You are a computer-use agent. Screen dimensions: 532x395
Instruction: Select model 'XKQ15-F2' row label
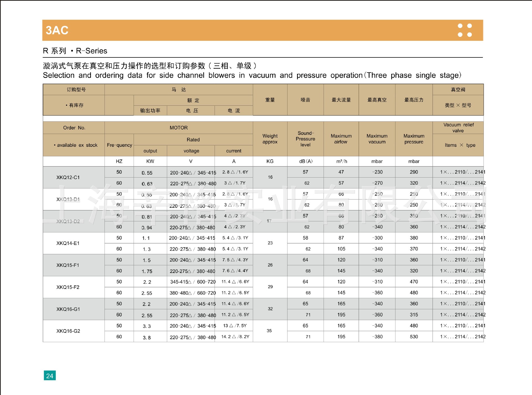(68, 287)
